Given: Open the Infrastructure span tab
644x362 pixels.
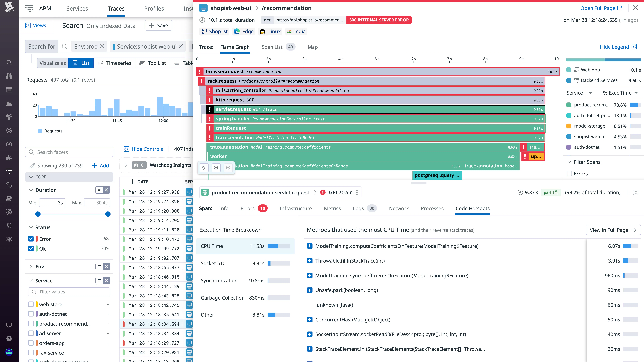Looking at the screenshot, I should 295,208.
